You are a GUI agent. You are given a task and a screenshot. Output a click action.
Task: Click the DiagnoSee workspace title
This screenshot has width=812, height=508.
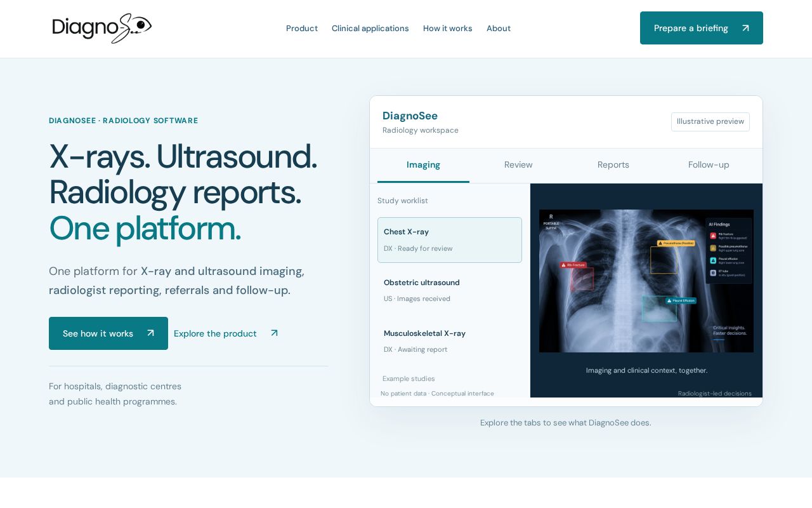pyautogui.click(x=410, y=116)
